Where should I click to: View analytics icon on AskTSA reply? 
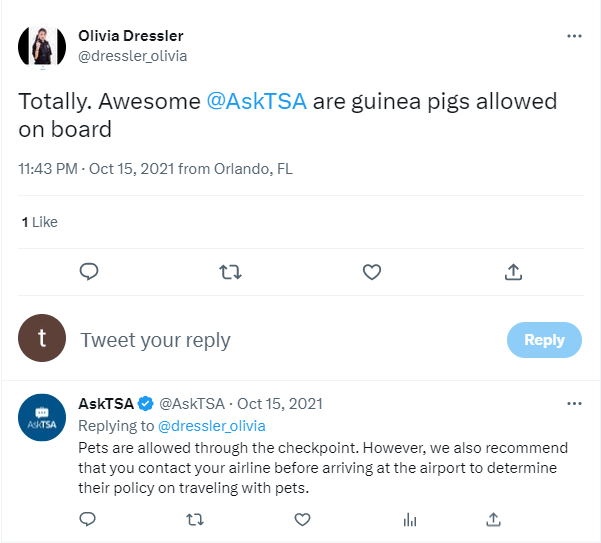pyautogui.click(x=409, y=519)
